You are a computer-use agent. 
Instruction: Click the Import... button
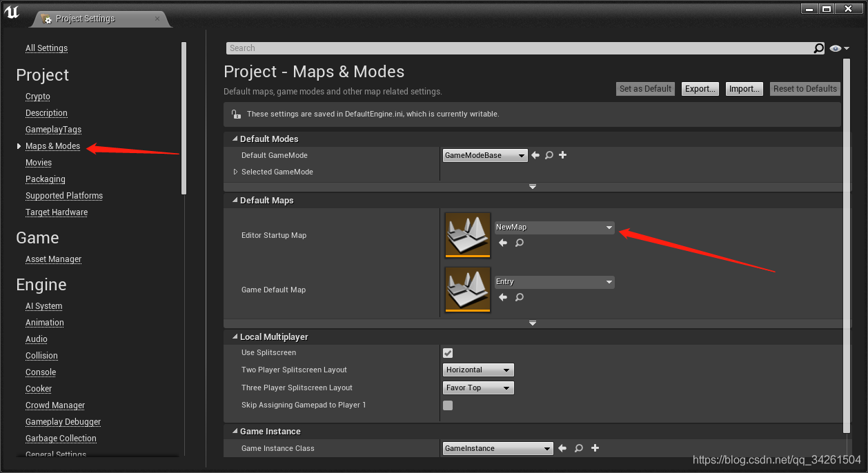click(x=744, y=89)
